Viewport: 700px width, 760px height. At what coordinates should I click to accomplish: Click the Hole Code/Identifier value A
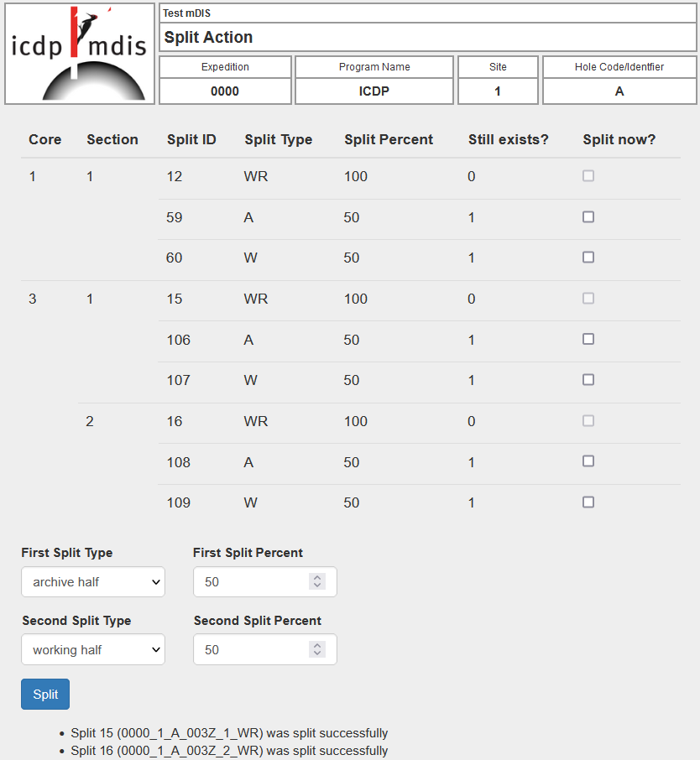[x=619, y=91]
